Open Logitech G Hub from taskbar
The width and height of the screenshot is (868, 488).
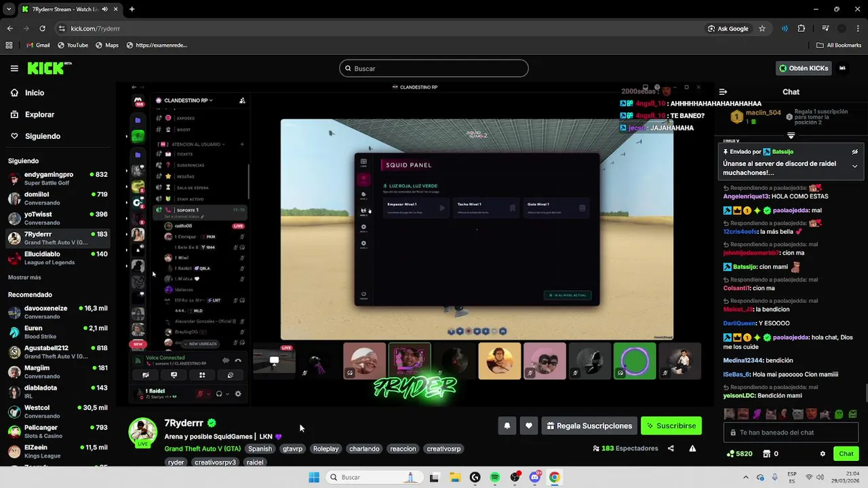pyautogui.click(x=475, y=477)
